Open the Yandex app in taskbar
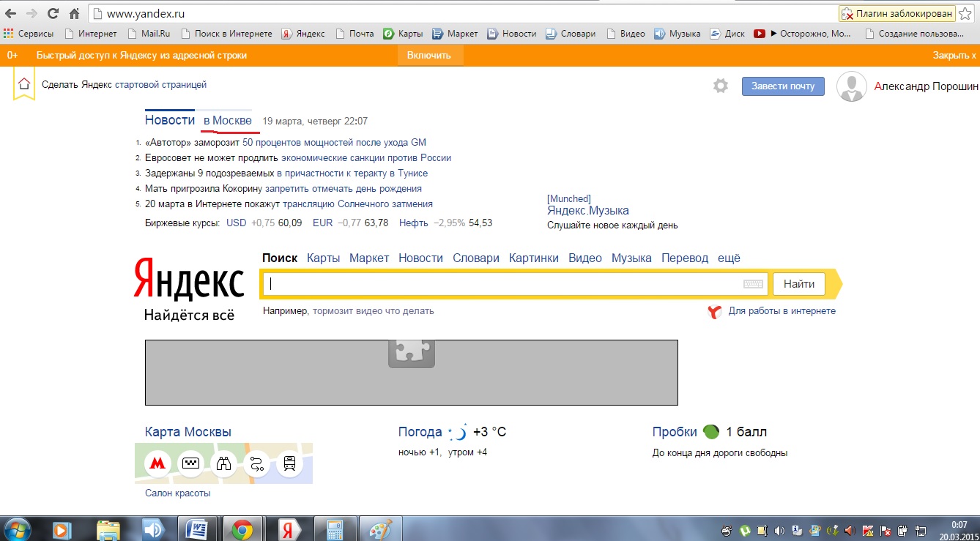The width and height of the screenshot is (980, 541). coord(289,529)
